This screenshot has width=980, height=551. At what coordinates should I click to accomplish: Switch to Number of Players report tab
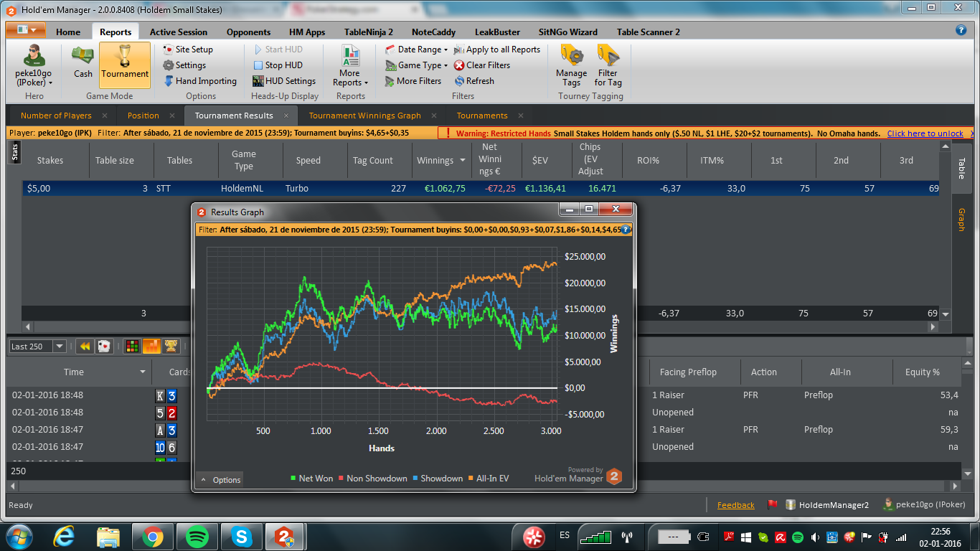(x=56, y=116)
